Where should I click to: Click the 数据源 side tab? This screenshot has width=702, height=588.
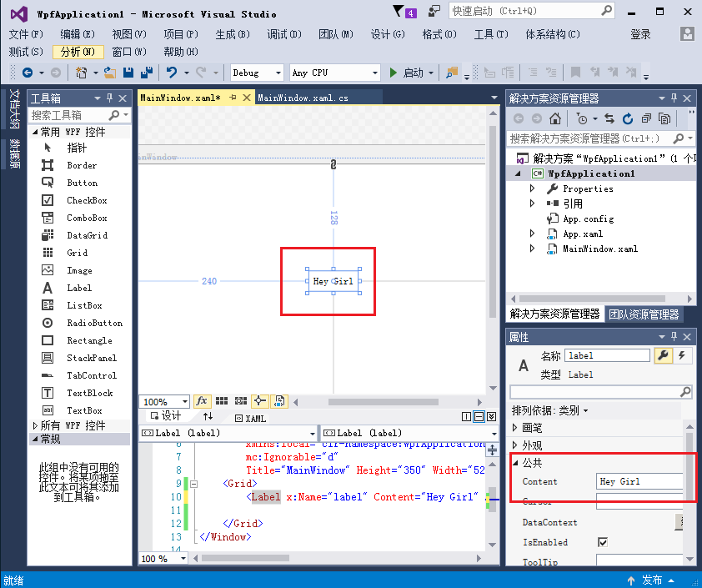pos(15,153)
